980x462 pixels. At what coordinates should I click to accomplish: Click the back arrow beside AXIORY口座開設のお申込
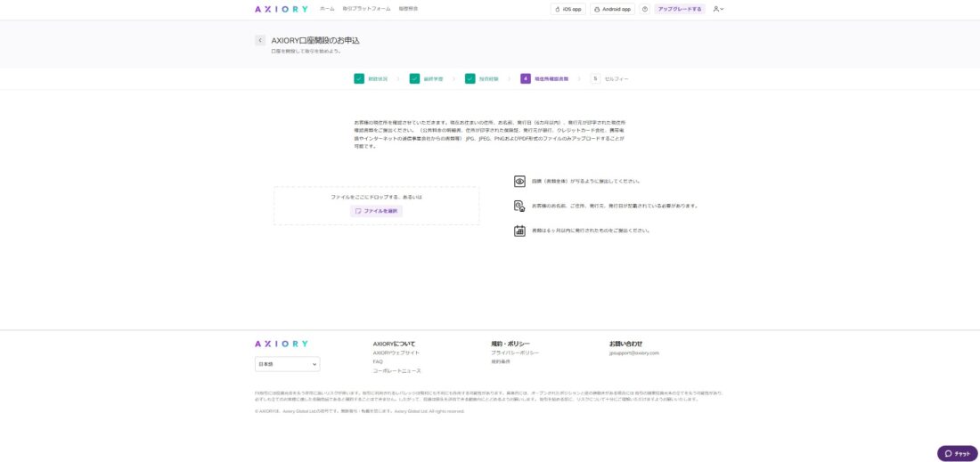[260, 40]
